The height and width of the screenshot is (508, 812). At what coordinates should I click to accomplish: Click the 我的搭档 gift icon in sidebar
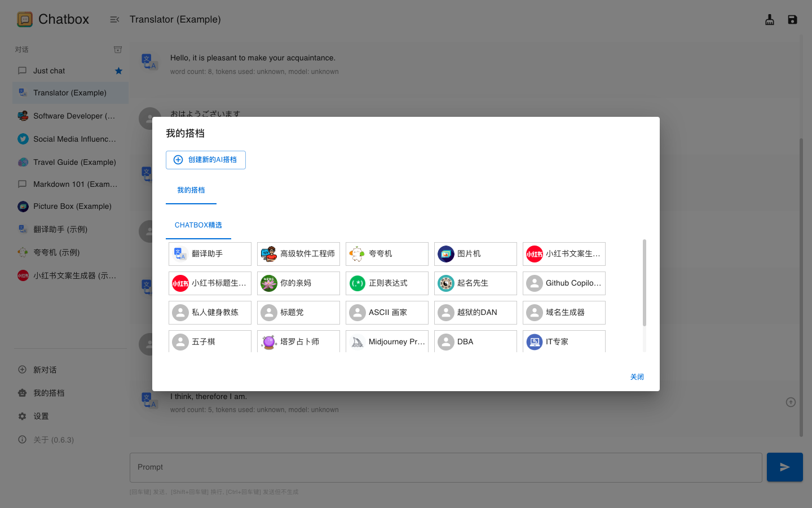pyautogui.click(x=21, y=393)
